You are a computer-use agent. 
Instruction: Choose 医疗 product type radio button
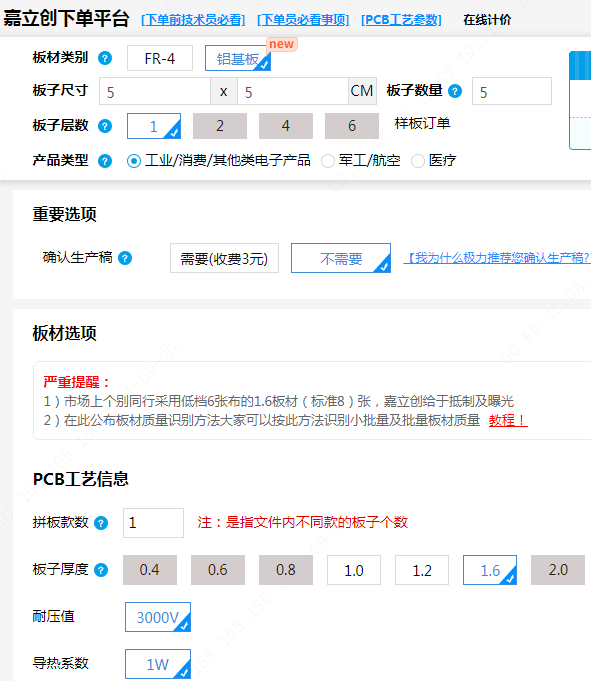pyautogui.click(x=418, y=161)
